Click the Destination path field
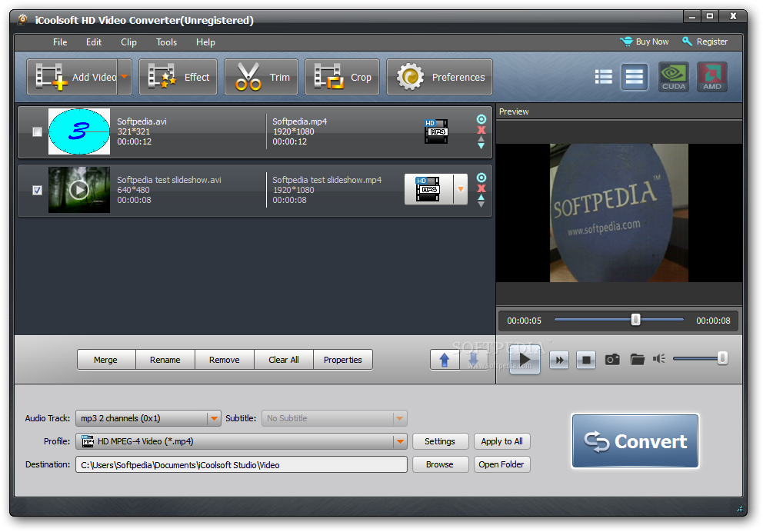The height and width of the screenshot is (532, 763). tap(242, 465)
